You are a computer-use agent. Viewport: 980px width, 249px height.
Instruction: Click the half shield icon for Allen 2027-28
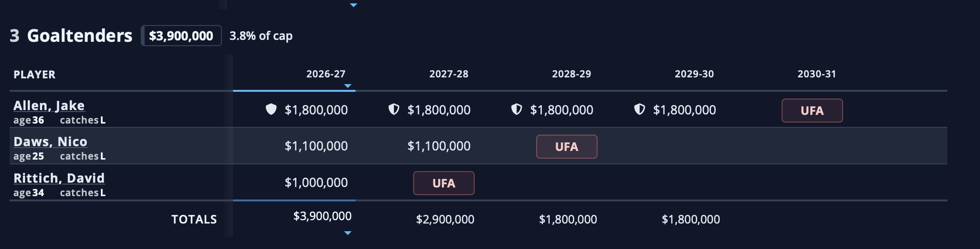click(x=394, y=110)
